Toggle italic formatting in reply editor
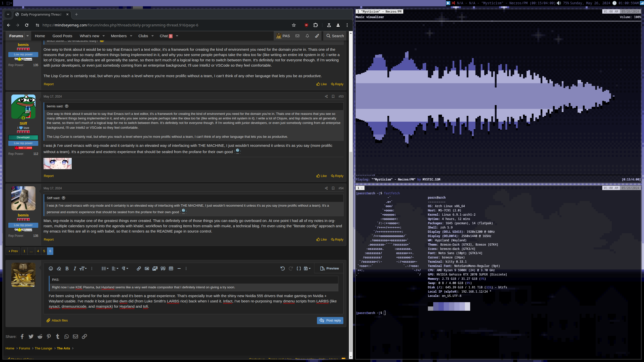Viewport: 644px width, 362px height. coord(75,268)
